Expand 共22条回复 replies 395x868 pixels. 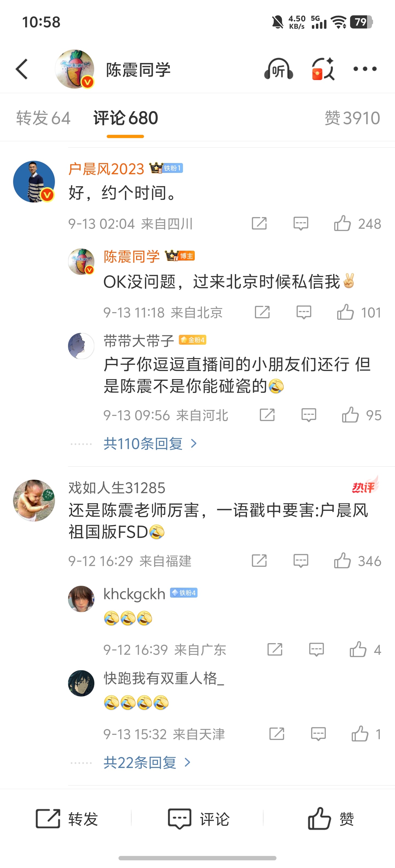(147, 762)
